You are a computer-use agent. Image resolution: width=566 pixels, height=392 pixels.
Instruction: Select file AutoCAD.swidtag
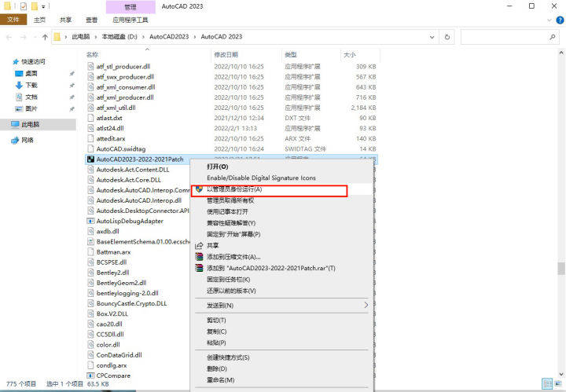121,149
